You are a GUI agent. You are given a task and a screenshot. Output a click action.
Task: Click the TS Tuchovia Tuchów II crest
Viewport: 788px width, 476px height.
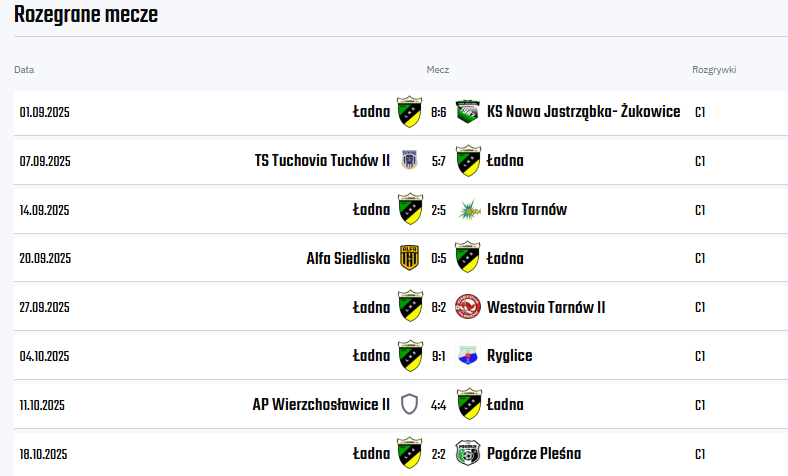[409, 161]
